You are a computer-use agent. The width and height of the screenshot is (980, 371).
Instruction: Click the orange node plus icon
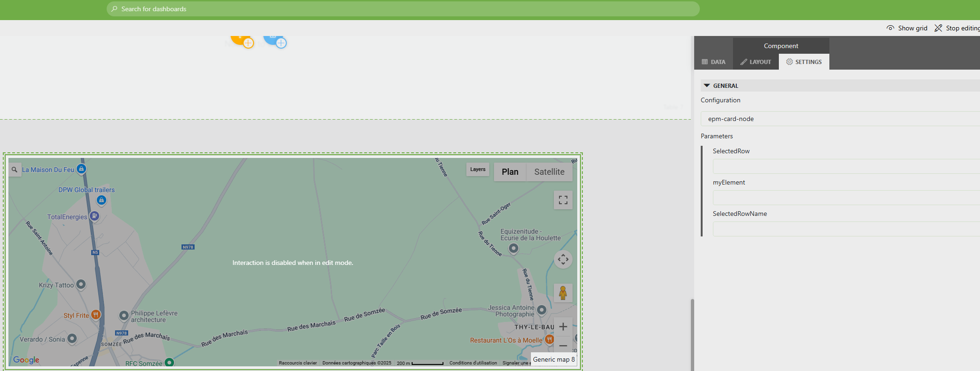pos(248,43)
